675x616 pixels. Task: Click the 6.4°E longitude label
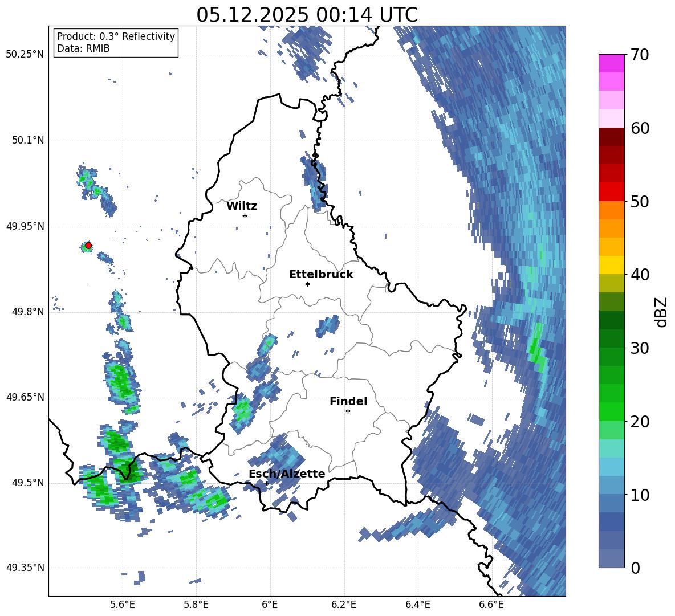417,605
